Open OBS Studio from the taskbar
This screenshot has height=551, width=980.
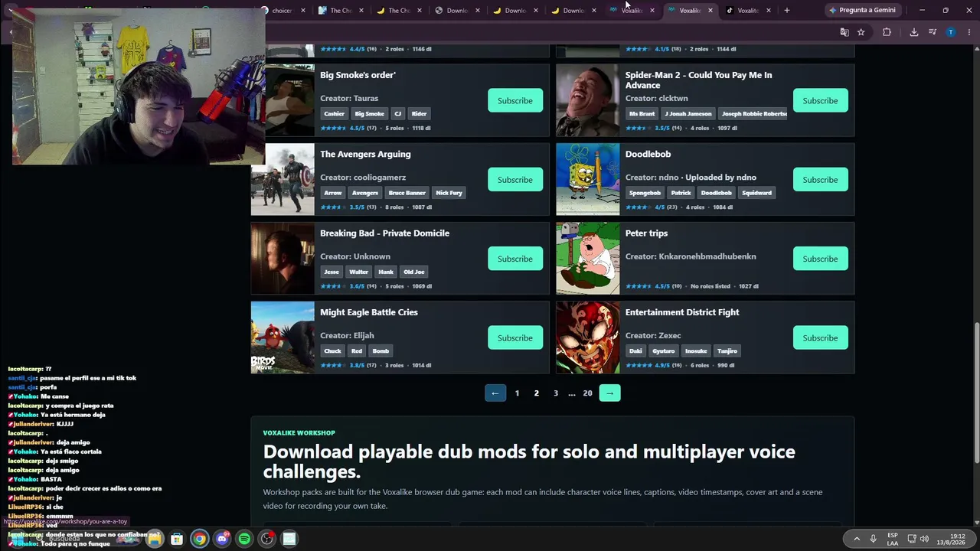pos(266,539)
